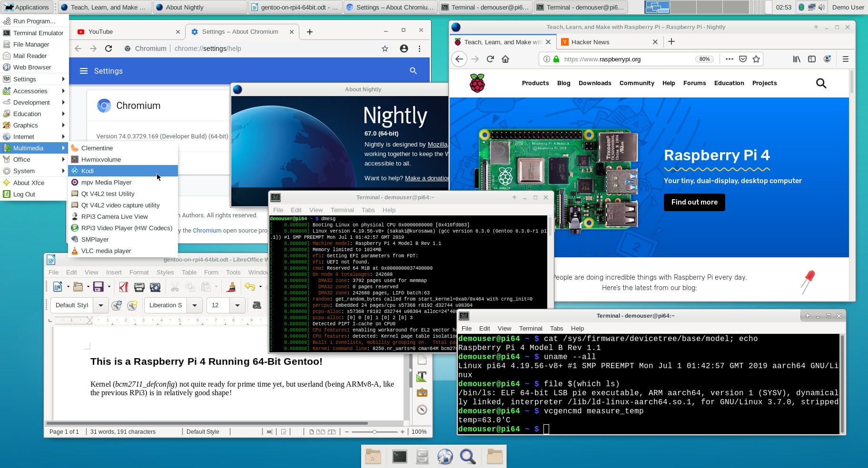The height and width of the screenshot is (468, 868).
Task: Open dropdown arrow next to Open icon
Action: click(x=89, y=286)
